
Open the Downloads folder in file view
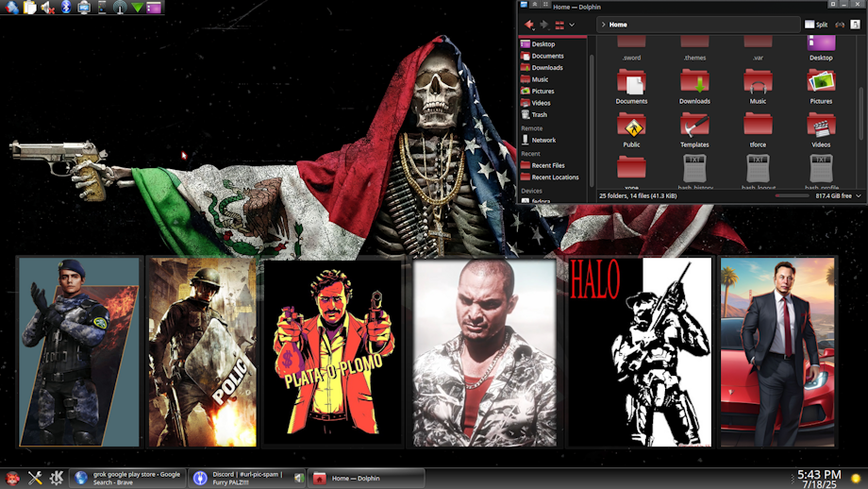(694, 87)
